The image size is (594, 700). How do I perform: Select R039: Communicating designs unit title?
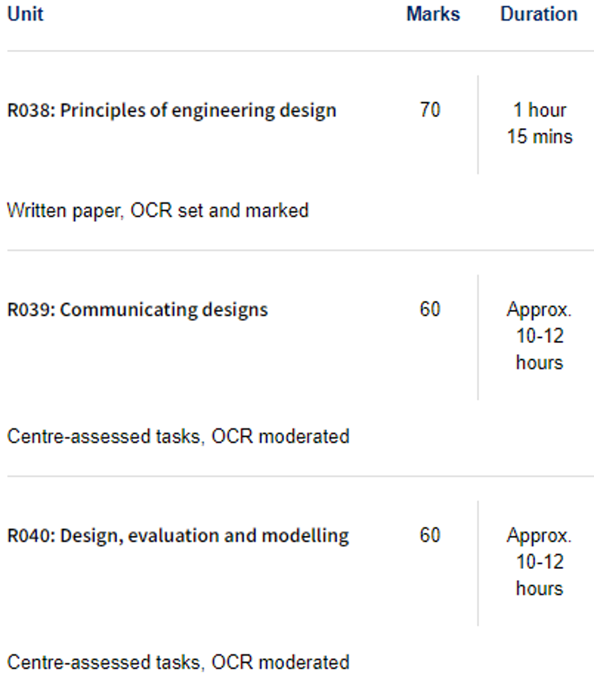click(x=137, y=310)
